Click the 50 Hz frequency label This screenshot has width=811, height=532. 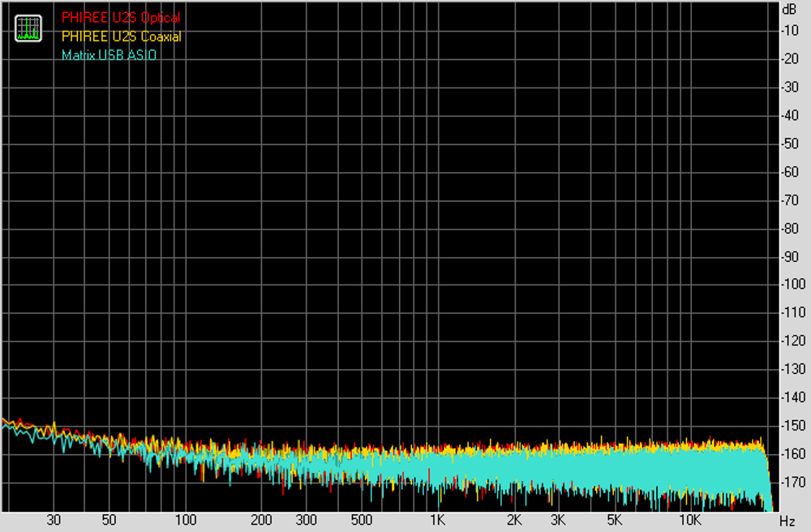click(109, 520)
